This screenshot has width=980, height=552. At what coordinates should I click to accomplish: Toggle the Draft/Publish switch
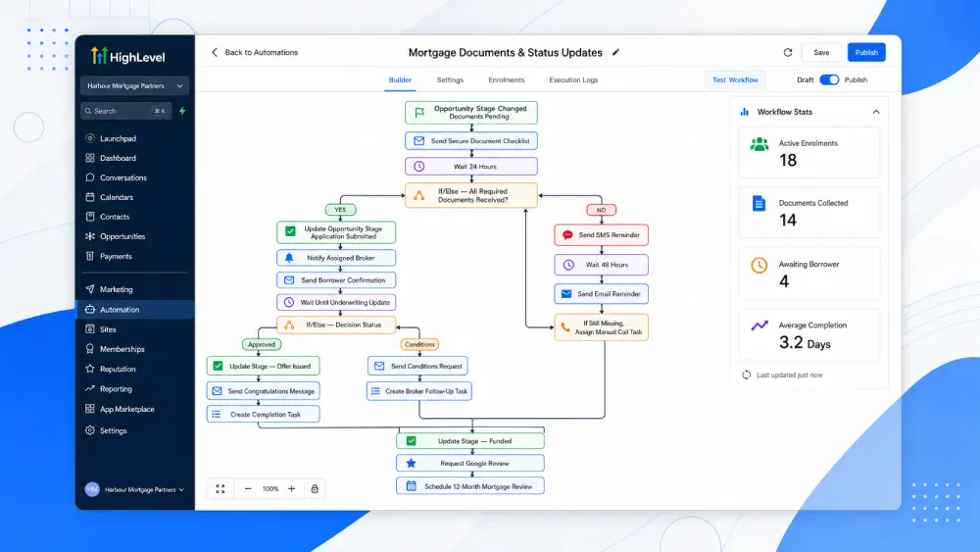tap(829, 80)
